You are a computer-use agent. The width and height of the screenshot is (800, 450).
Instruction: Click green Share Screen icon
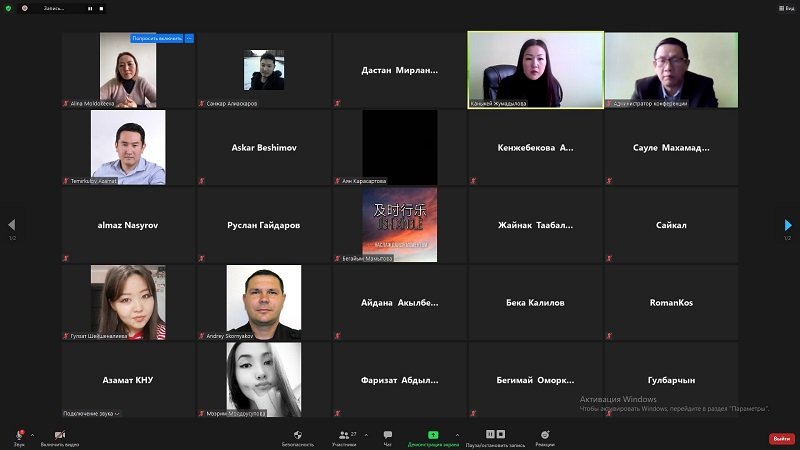(433, 435)
